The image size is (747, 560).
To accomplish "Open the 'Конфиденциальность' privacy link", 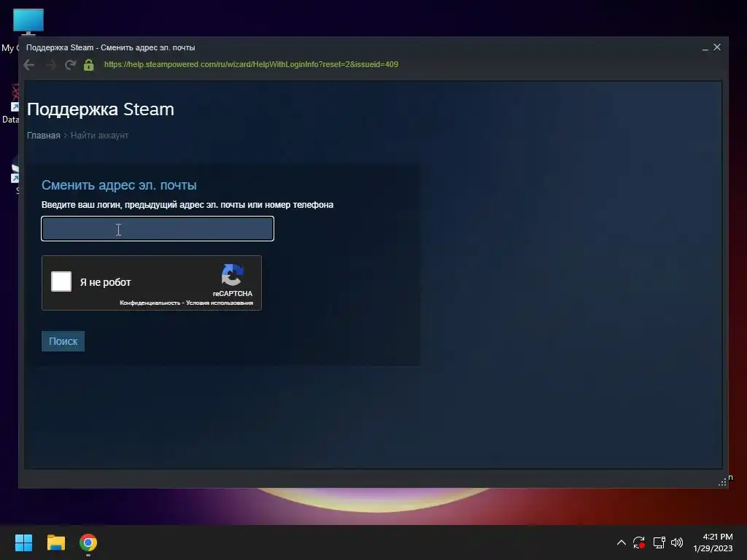I will click(150, 303).
